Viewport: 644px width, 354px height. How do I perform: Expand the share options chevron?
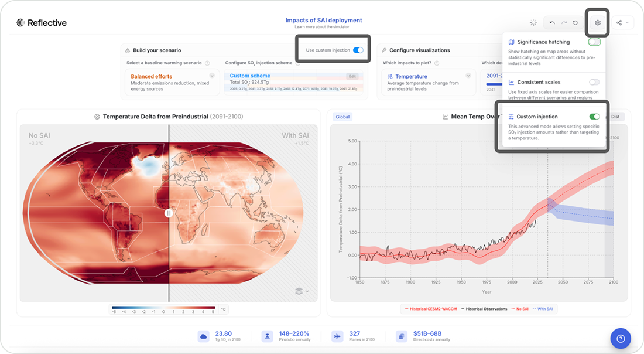click(x=627, y=23)
